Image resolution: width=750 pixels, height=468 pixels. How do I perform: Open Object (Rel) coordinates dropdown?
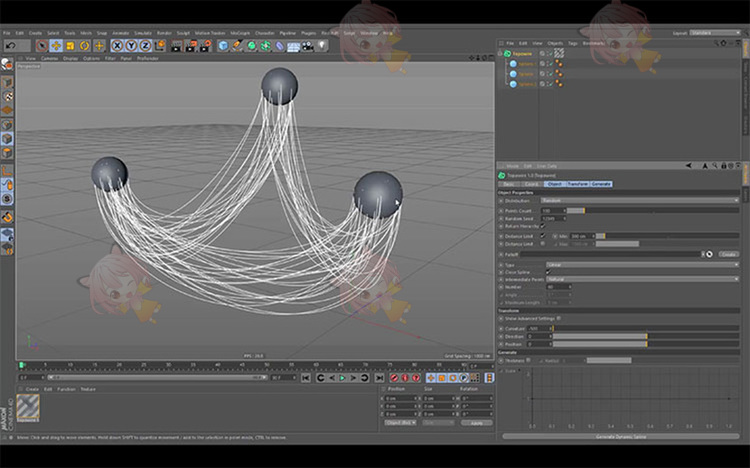tap(400, 423)
